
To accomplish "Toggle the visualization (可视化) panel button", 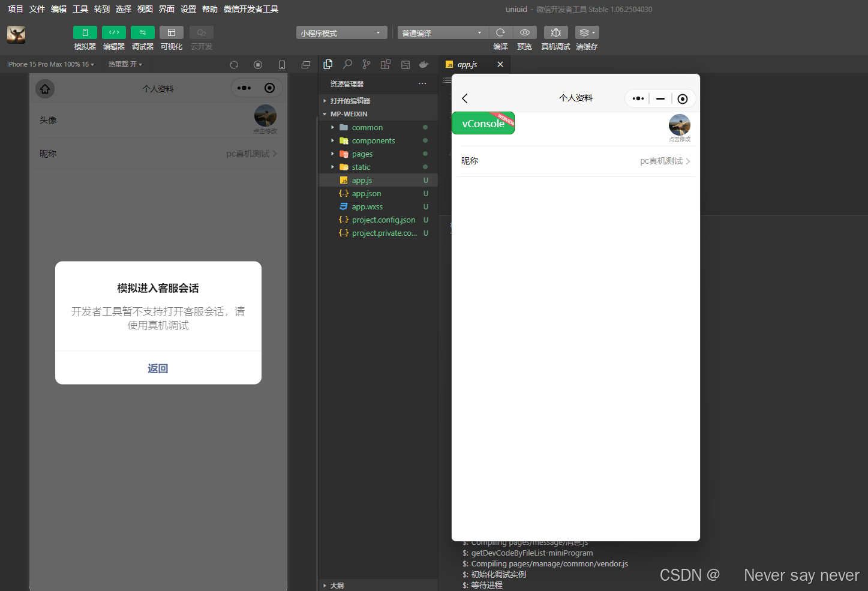I will 171,32.
